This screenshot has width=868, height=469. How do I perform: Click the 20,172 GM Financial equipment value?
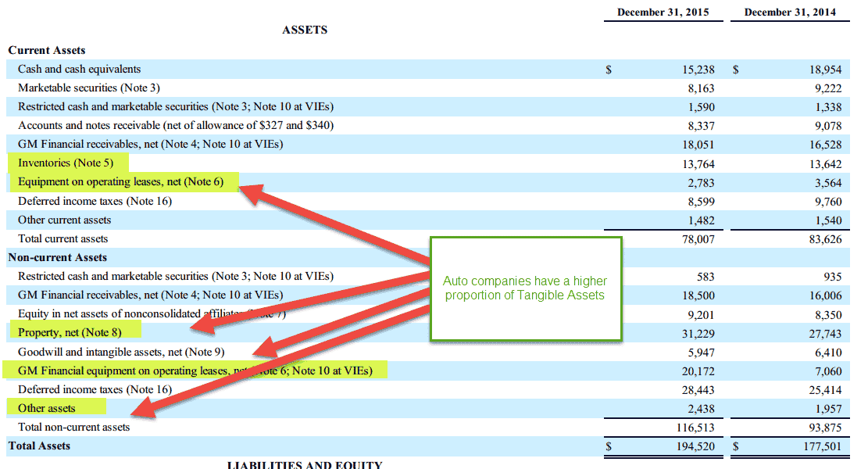coord(698,372)
